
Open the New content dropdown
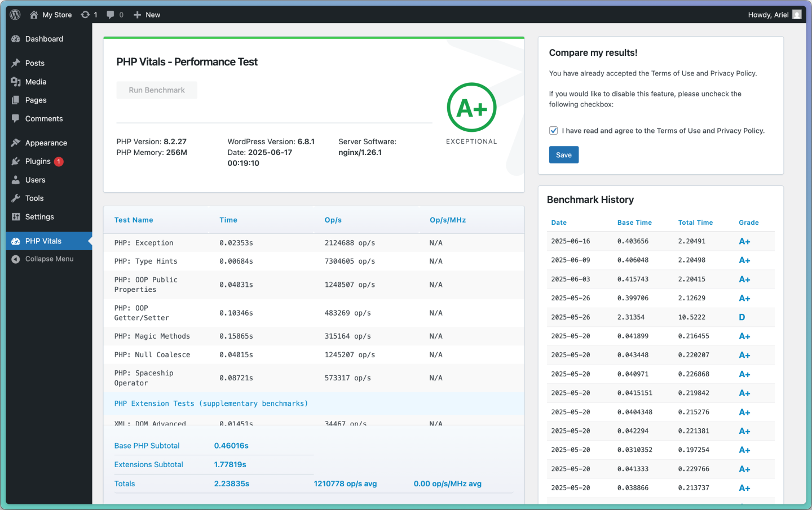coord(147,15)
